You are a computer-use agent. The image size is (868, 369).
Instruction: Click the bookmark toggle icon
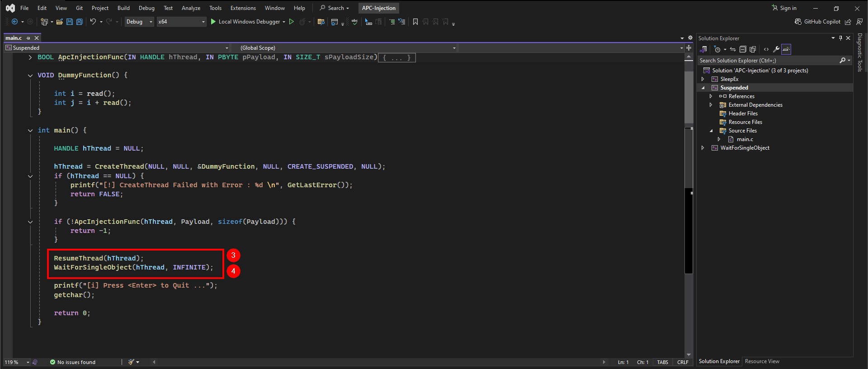415,22
